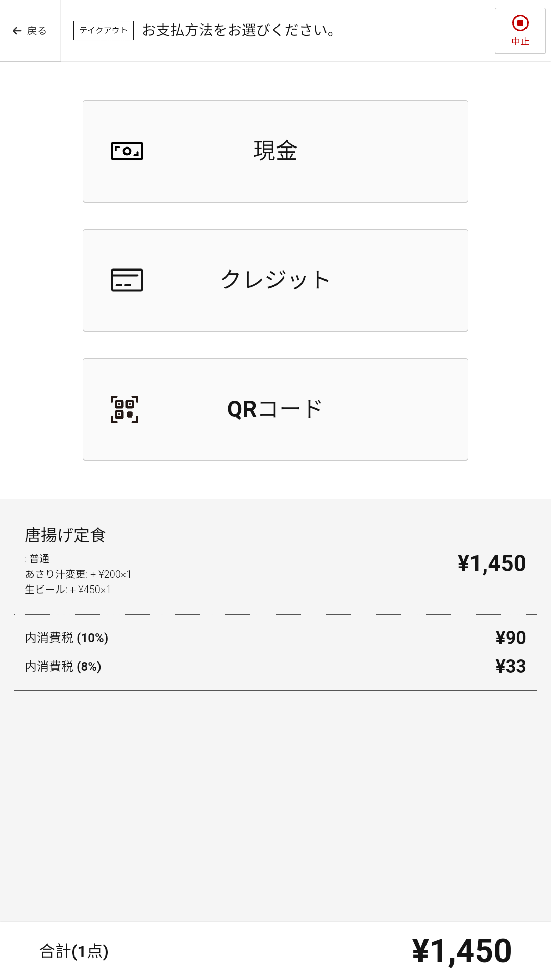Click the お支払方法をお選びください heading
The image size is (551, 980).
click(x=239, y=31)
